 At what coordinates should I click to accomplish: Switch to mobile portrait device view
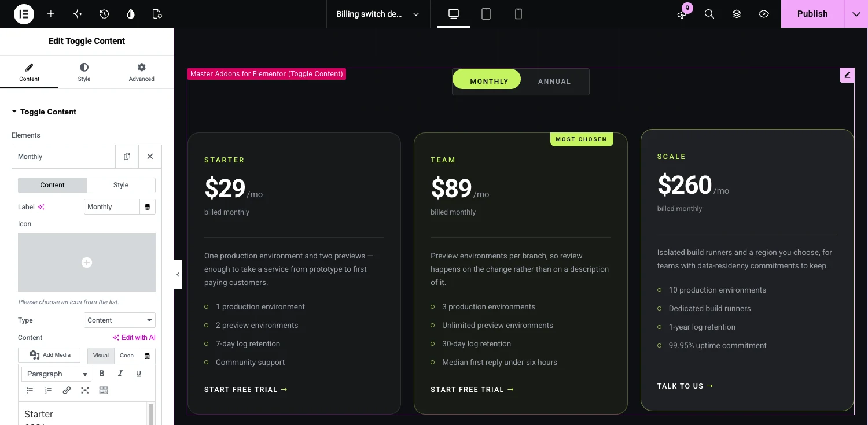click(x=518, y=14)
